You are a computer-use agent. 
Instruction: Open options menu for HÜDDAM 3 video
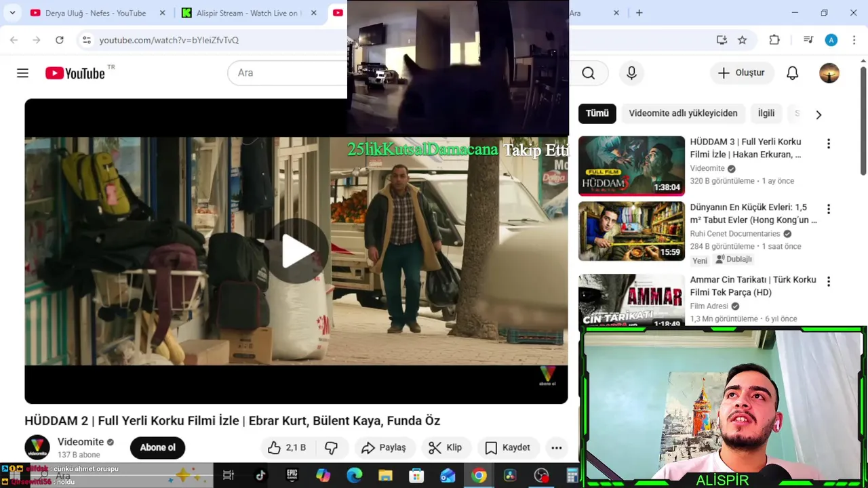[828, 144]
